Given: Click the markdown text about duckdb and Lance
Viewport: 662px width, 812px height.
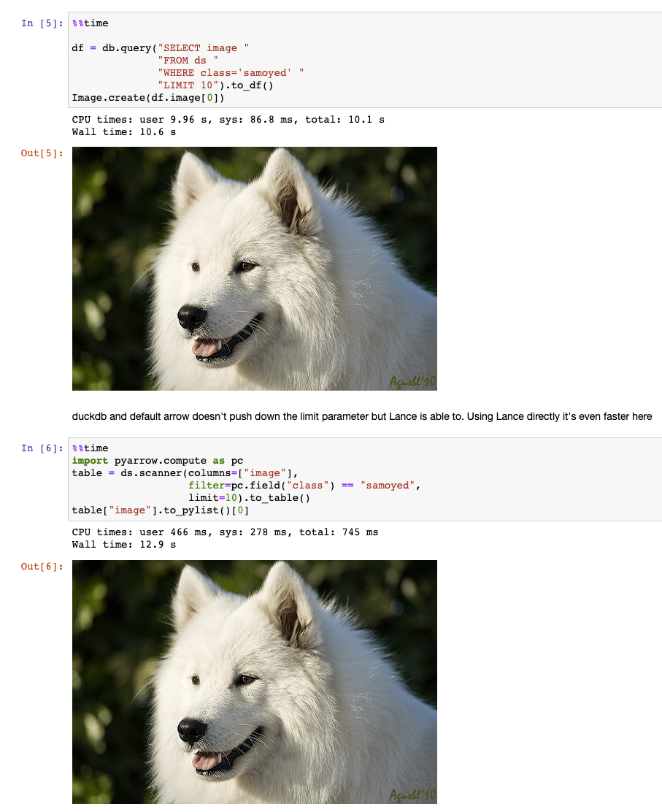Looking at the screenshot, I should [x=362, y=417].
